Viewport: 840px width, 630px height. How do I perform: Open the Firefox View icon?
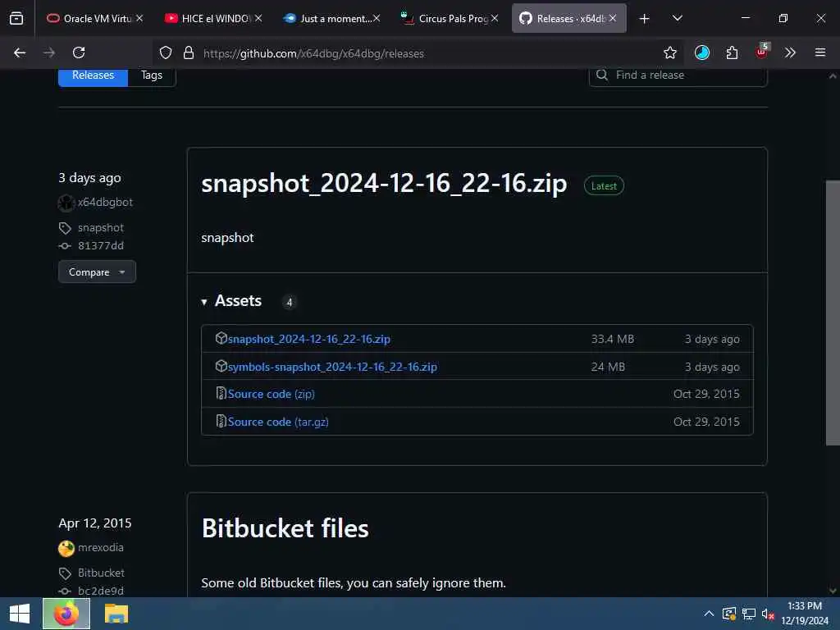pos(16,18)
